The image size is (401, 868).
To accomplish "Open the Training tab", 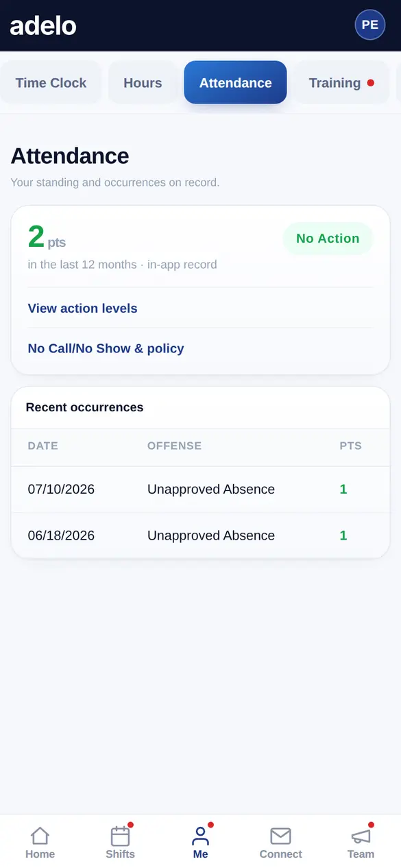I will coord(341,83).
